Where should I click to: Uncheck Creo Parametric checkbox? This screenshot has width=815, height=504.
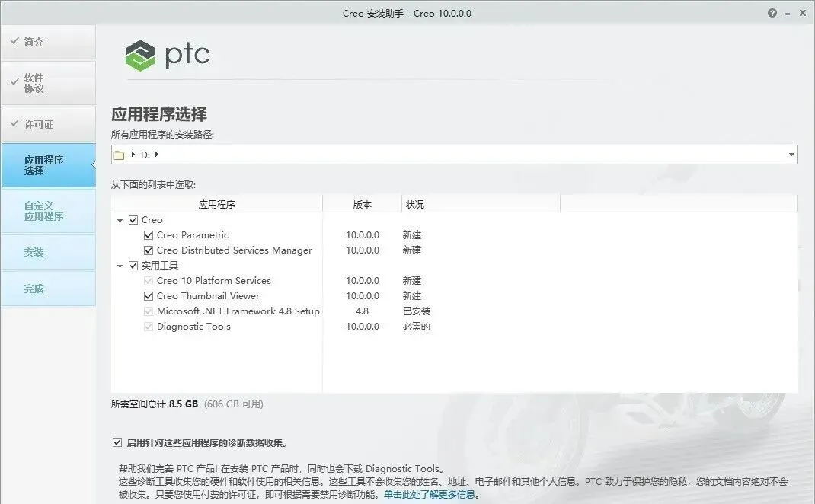[x=148, y=234]
